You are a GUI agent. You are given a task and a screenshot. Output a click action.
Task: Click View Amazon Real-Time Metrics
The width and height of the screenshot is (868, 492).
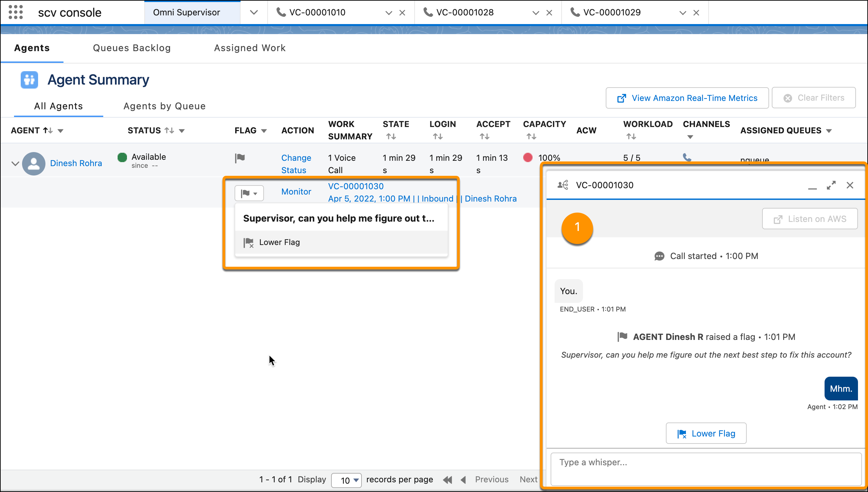point(687,98)
